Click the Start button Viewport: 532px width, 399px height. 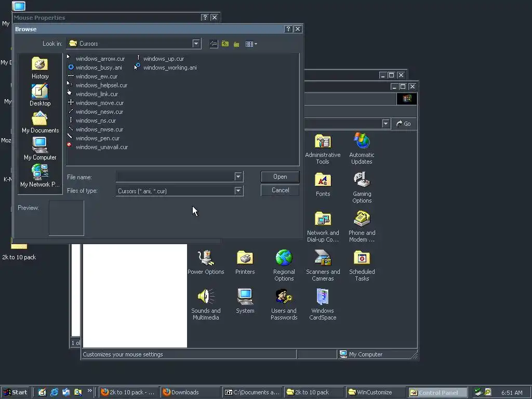click(x=15, y=392)
